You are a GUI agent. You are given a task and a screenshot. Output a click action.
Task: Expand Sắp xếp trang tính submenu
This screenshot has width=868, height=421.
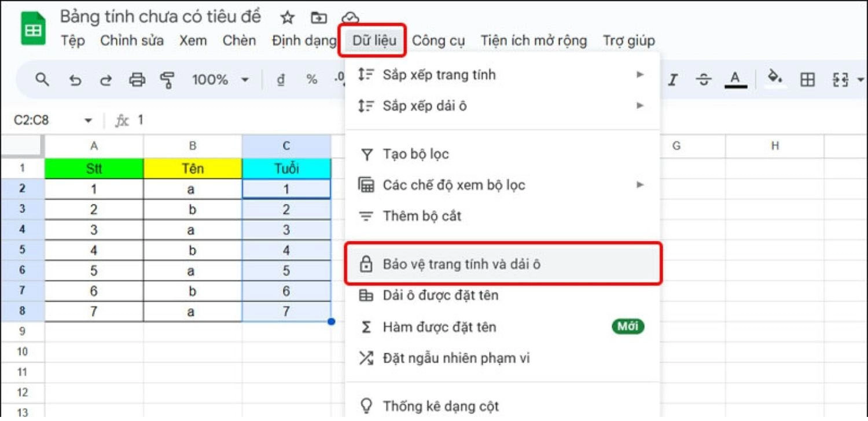502,75
